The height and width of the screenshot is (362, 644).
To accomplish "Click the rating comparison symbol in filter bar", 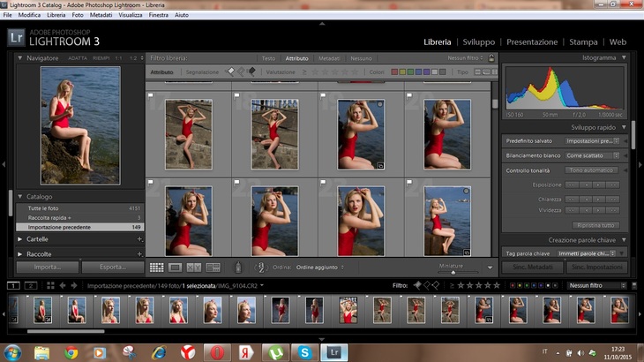I will (x=304, y=72).
